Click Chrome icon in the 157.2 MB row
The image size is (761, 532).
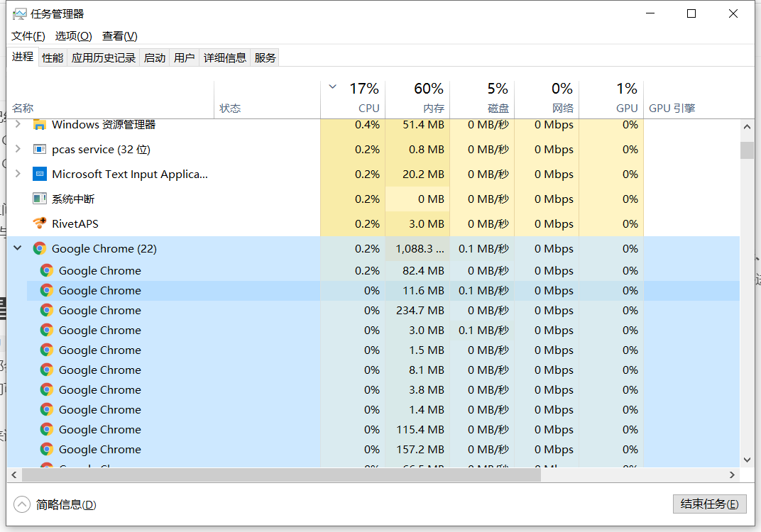(x=47, y=450)
